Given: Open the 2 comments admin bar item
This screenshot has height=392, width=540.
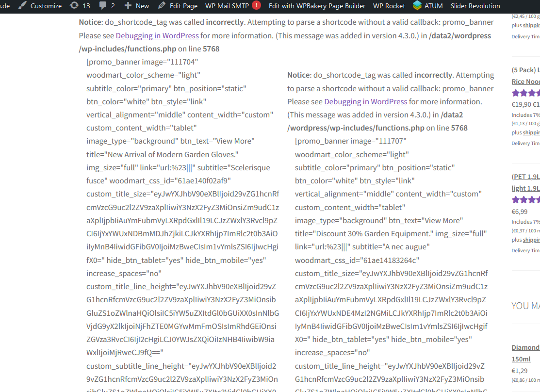Looking at the screenshot, I should pyautogui.click(x=107, y=6).
